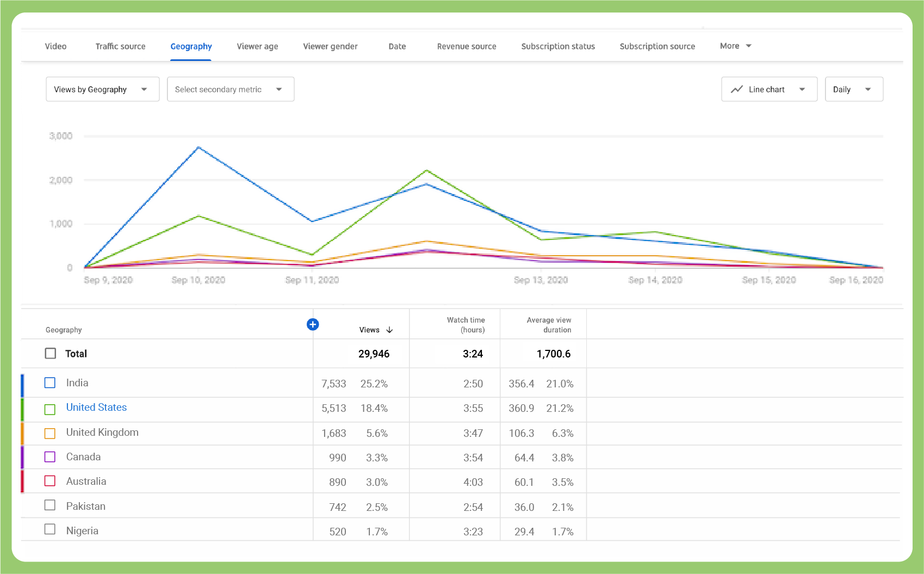
Task: Switch to the Traffic source tab
Action: point(120,46)
